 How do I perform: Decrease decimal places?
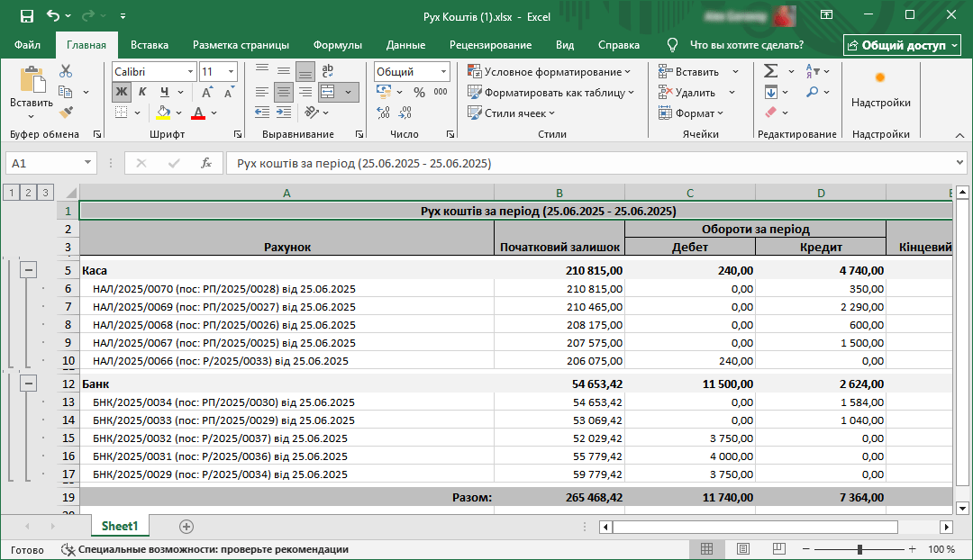coord(405,113)
